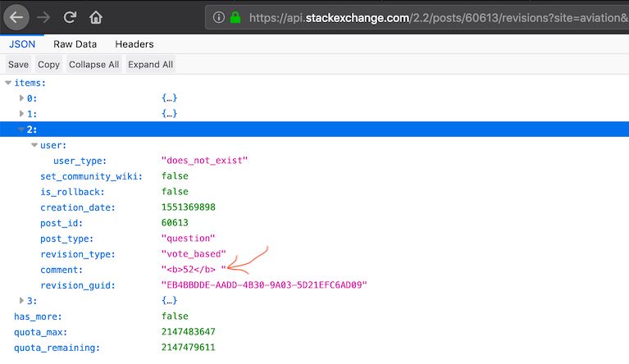Go to the home page icon

click(x=96, y=17)
